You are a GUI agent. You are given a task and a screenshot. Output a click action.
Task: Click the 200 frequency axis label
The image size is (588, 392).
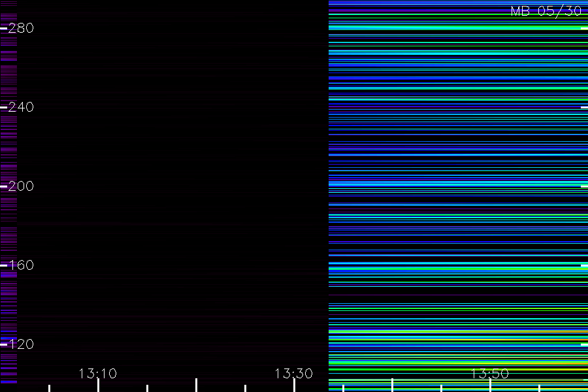[x=21, y=186]
